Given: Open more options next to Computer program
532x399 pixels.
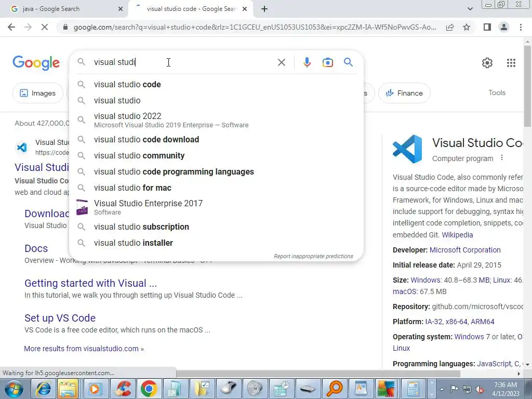Looking at the screenshot, I should click(x=502, y=158).
